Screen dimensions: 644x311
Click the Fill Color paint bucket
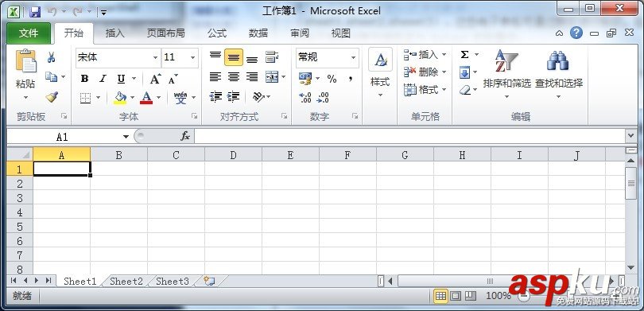tap(120, 98)
